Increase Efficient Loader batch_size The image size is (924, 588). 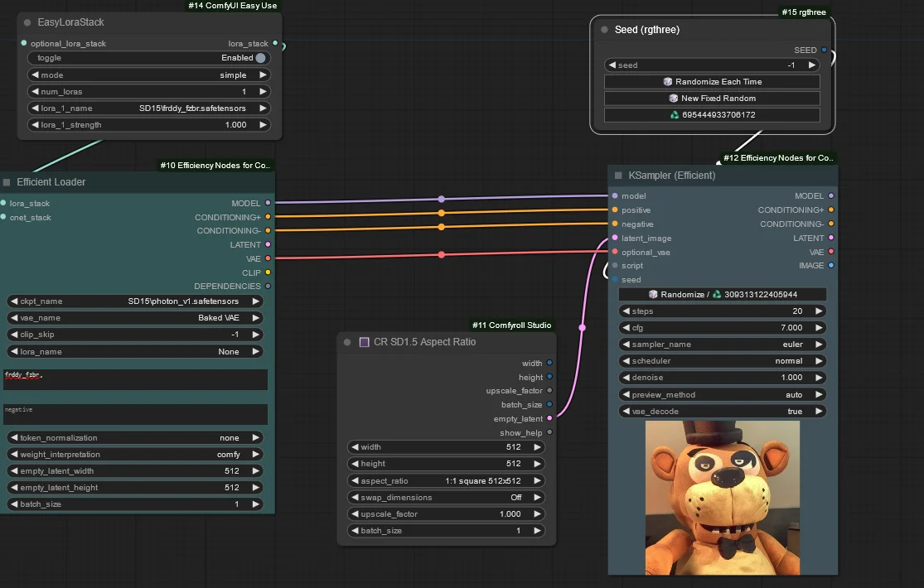pos(256,504)
